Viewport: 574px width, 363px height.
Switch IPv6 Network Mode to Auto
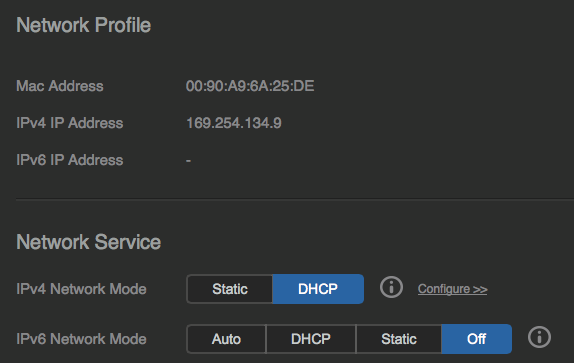click(226, 339)
